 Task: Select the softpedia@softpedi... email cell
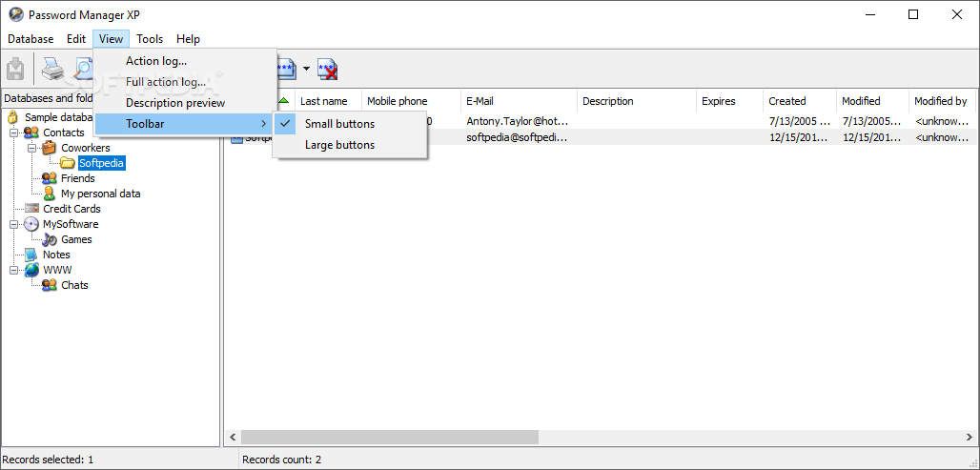click(518, 137)
